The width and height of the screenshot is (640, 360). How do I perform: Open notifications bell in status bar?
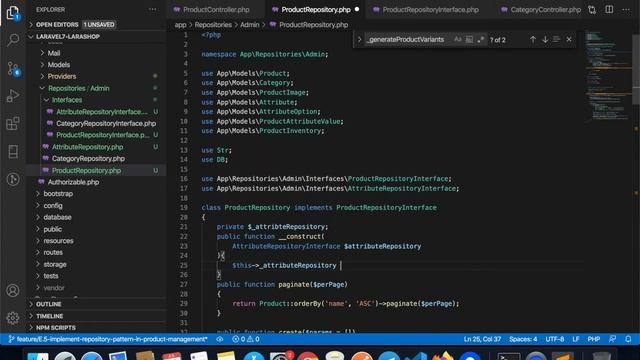(628, 339)
